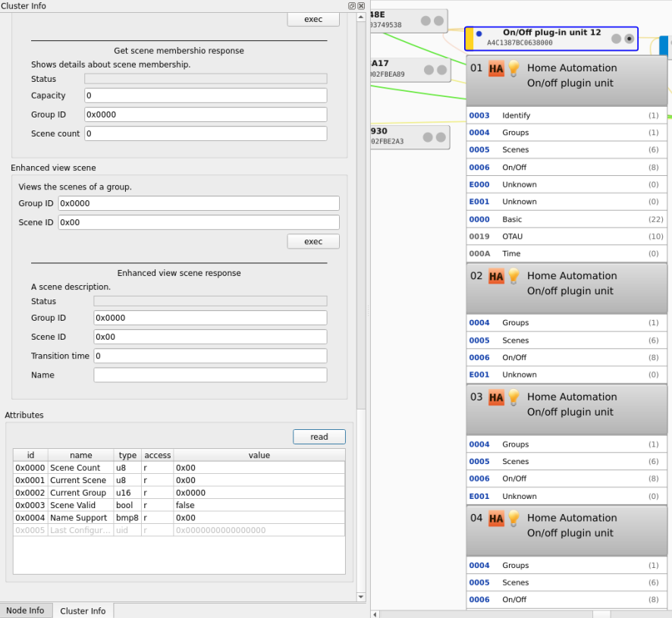Open 0005 Scenes cluster in endpoint 02
The width and height of the screenshot is (672, 618).
pyautogui.click(x=567, y=340)
